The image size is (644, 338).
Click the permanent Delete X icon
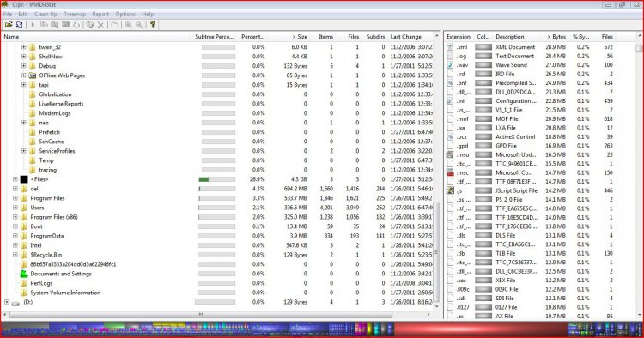(x=100, y=25)
